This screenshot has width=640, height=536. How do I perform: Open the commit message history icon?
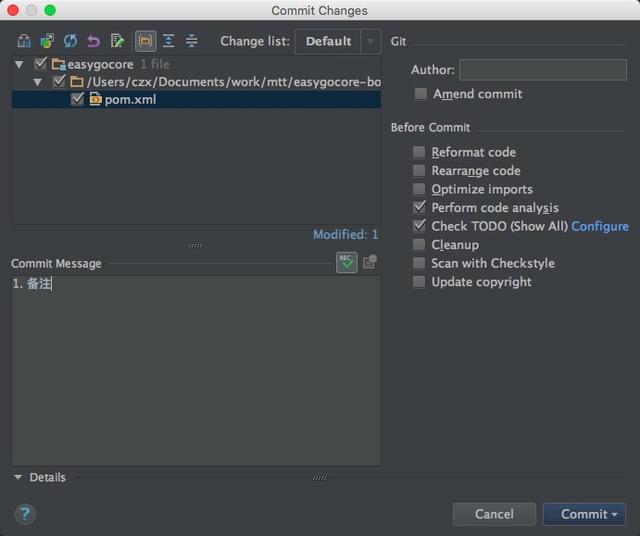pyautogui.click(x=370, y=262)
